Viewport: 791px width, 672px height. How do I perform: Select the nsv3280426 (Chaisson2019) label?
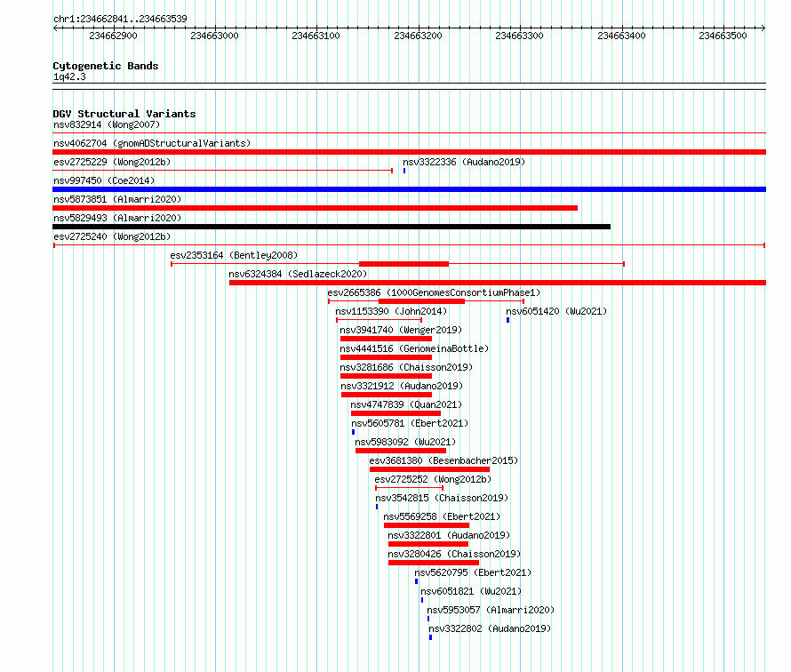tap(454, 554)
